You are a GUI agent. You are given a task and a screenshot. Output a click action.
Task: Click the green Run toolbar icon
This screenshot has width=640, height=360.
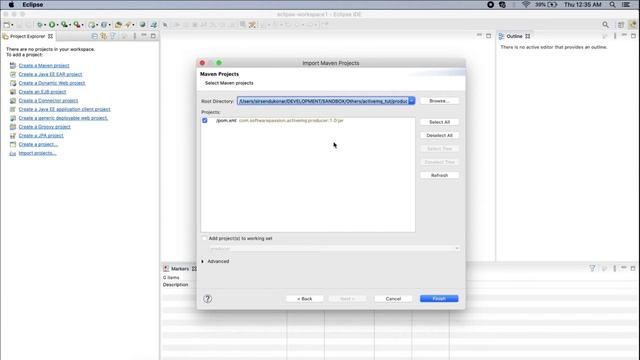(52, 25)
